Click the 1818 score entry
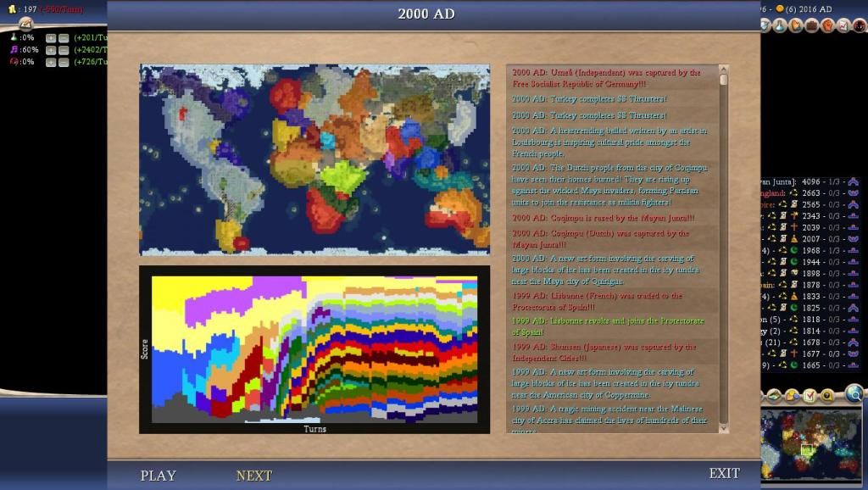Viewport: 868px width, 490px height. click(x=811, y=319)
